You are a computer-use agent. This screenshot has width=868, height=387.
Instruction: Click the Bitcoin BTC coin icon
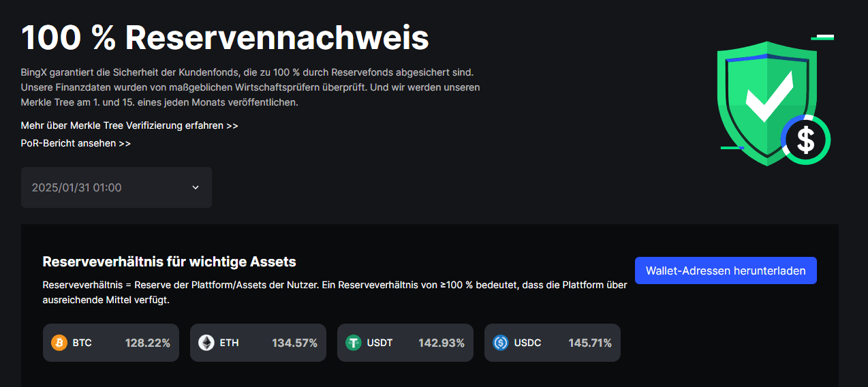(59, 343)
